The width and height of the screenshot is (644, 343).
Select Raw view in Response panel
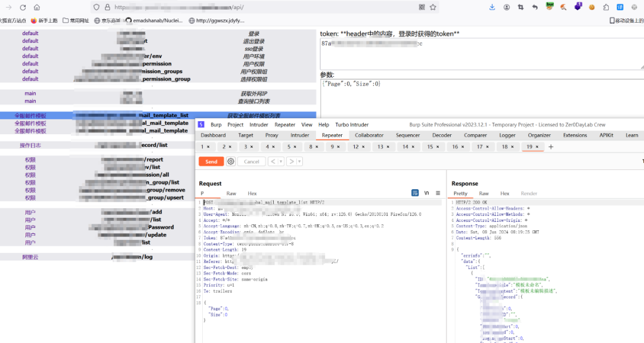484,193
